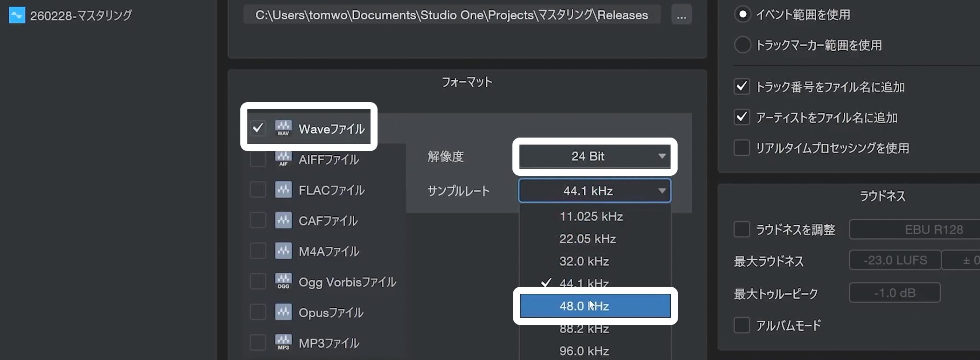Select トラックマーカー範囲を使用 radio button

742,45
